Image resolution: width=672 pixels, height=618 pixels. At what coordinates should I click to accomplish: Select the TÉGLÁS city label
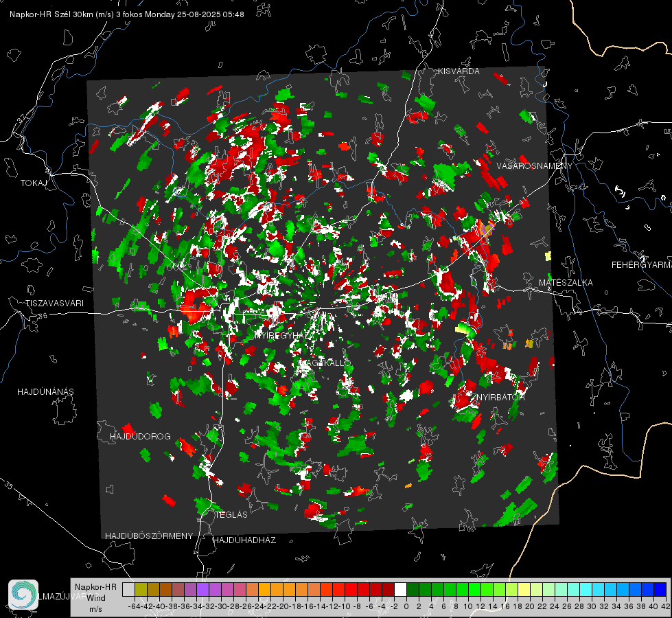pyautogui.click(x=231, y=515)
